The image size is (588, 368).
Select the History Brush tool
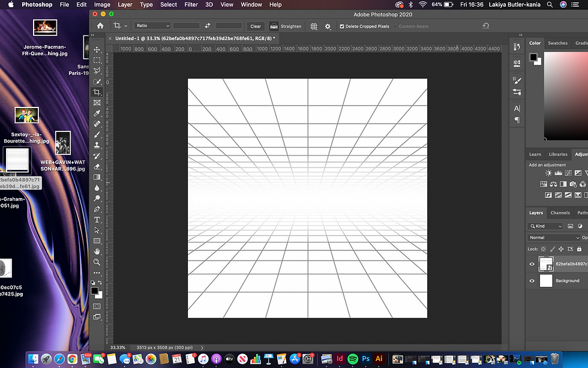(x=97, y=155)
